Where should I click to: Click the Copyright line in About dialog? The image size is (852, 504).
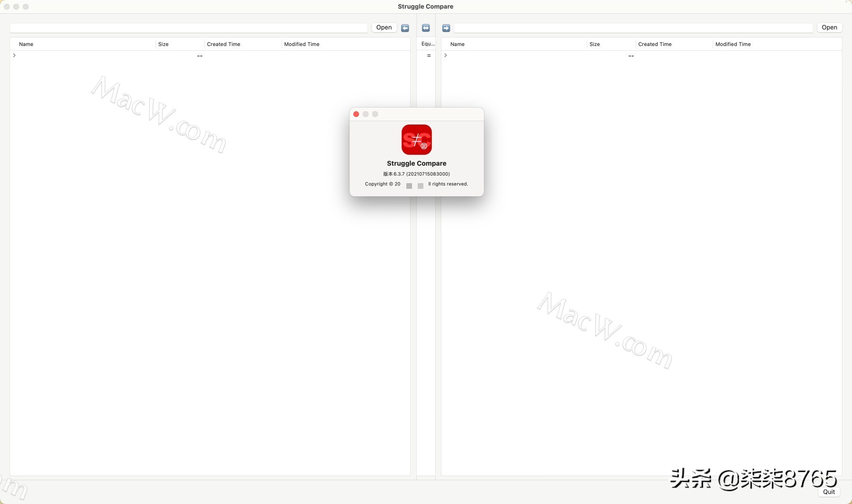(x=417, y=184)
